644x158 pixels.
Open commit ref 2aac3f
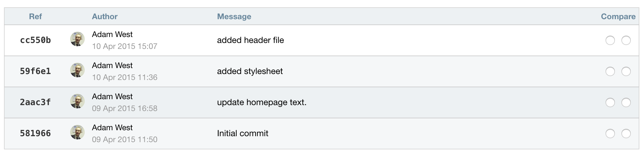[35, 102]
